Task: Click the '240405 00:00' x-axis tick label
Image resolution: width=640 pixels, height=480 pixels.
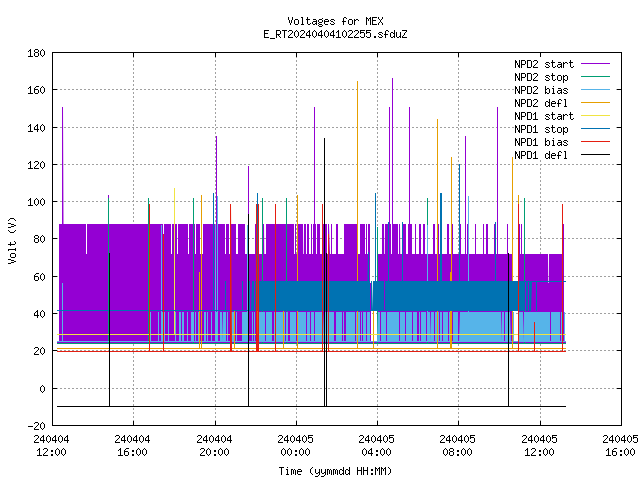Action: click(296, 446)
